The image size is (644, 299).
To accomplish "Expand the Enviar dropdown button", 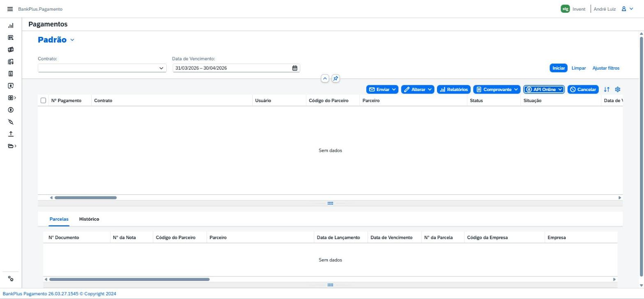I will pyautogui.click(x=382, y=89).
